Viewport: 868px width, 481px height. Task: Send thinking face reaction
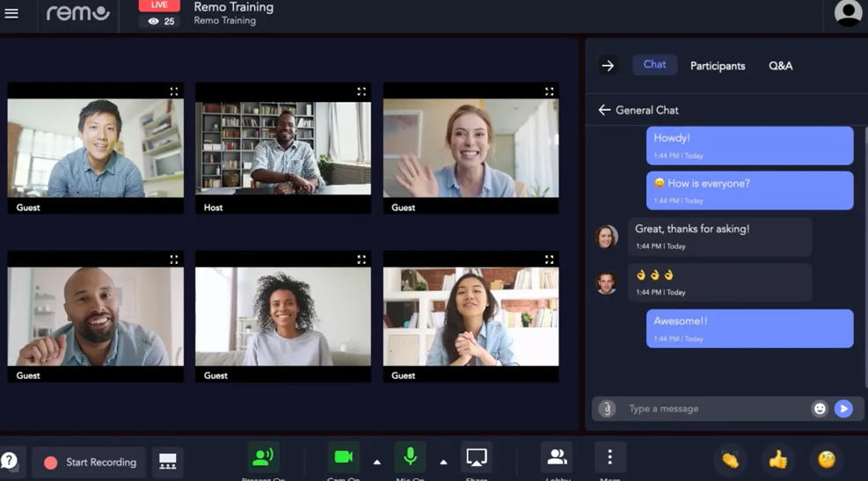pyautogui.click(x=827, y=459)
